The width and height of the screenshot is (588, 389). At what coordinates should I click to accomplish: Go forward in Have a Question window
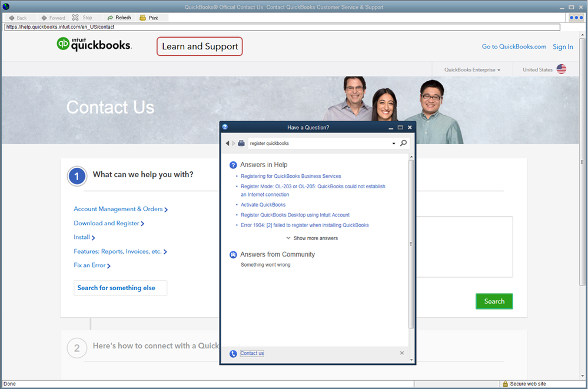(233, 143)
